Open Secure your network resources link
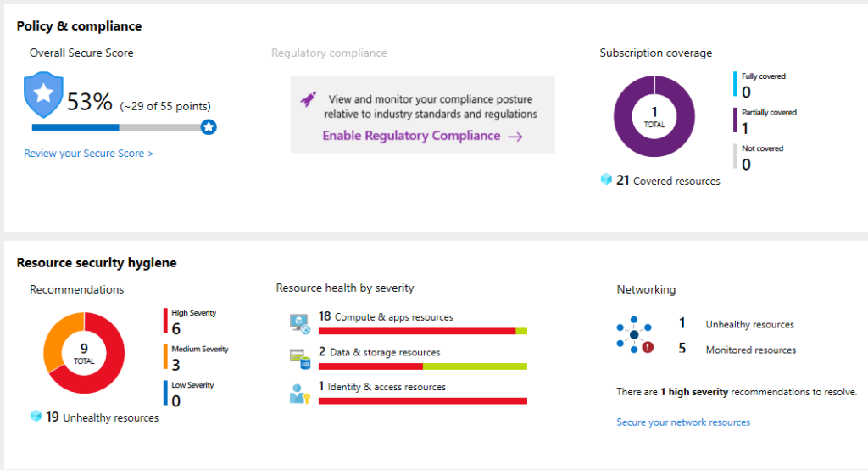This screenshot has height=470, width=868. [x=683, y=422]
